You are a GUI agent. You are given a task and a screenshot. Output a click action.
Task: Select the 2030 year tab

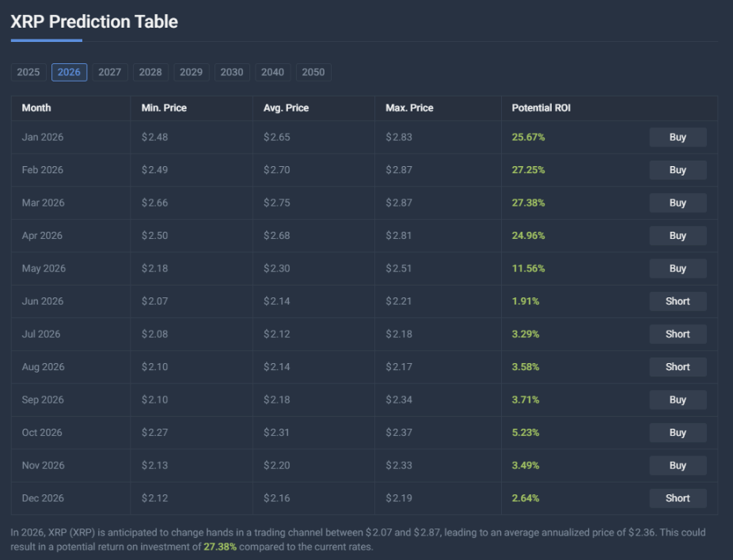click(x=232, y=72)
